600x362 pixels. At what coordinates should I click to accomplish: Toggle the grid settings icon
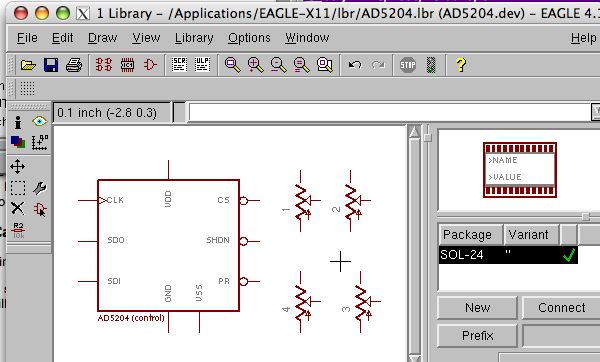point(27,88)
